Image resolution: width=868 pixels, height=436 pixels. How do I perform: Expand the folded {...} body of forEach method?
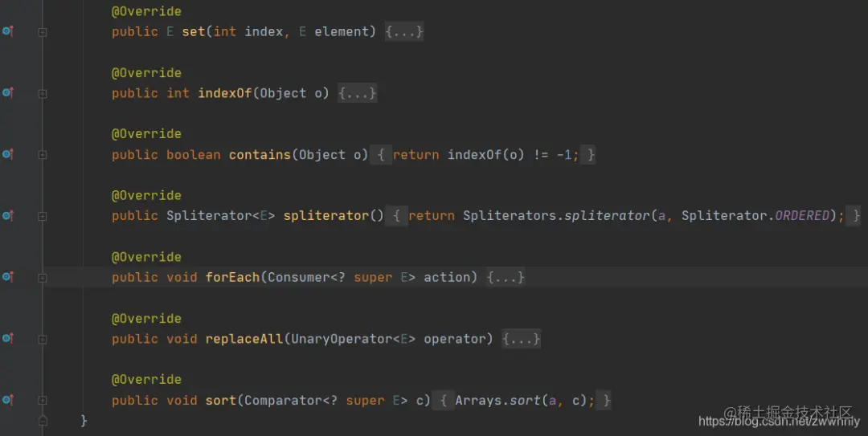[506, 277]
